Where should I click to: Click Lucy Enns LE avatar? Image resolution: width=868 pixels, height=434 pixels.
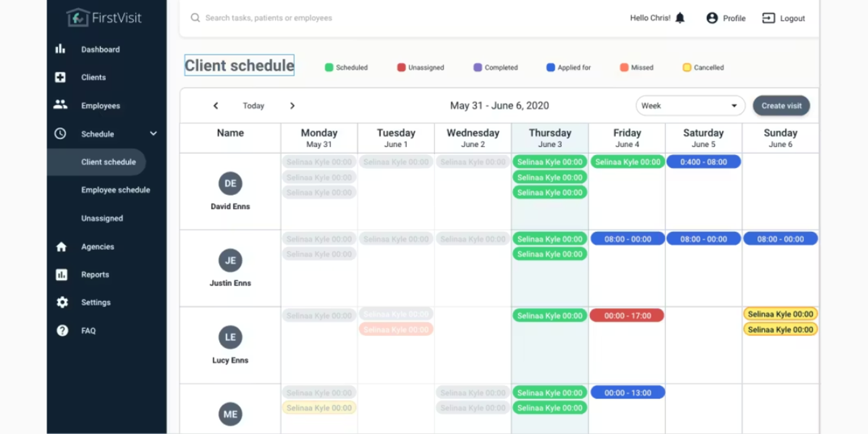point(230,337)
